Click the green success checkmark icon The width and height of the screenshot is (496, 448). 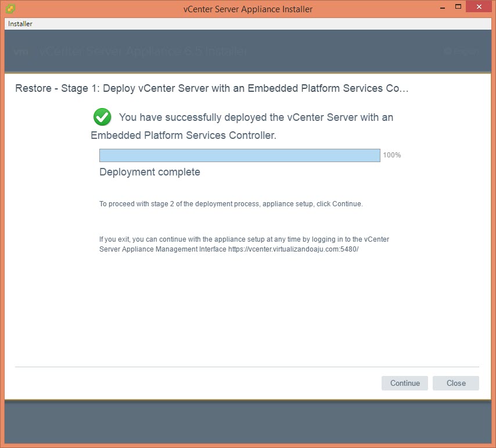click(x=102, y=117)
